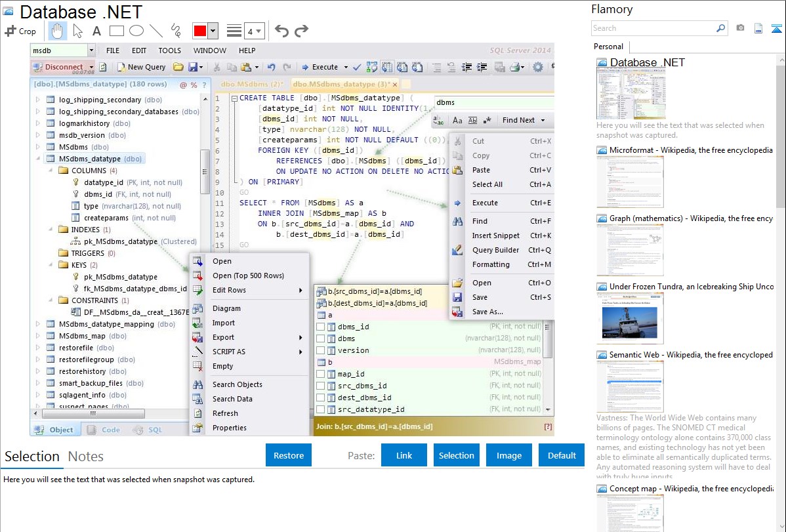Viewport: 786px width, 532px height.
Task: Tick the map_id column checkbox
Action: pyautogui.click(x=320, y=374)
